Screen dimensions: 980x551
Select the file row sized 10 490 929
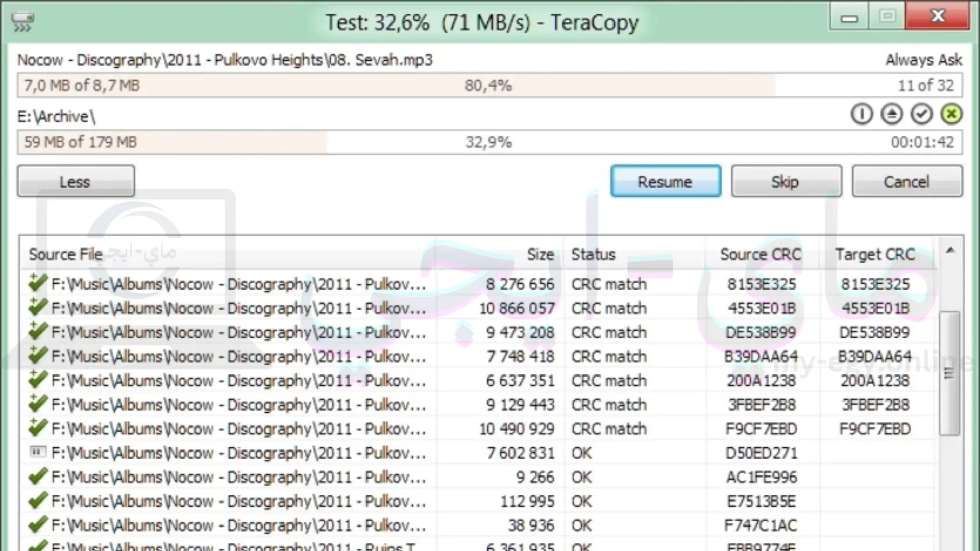click(479, 429)
